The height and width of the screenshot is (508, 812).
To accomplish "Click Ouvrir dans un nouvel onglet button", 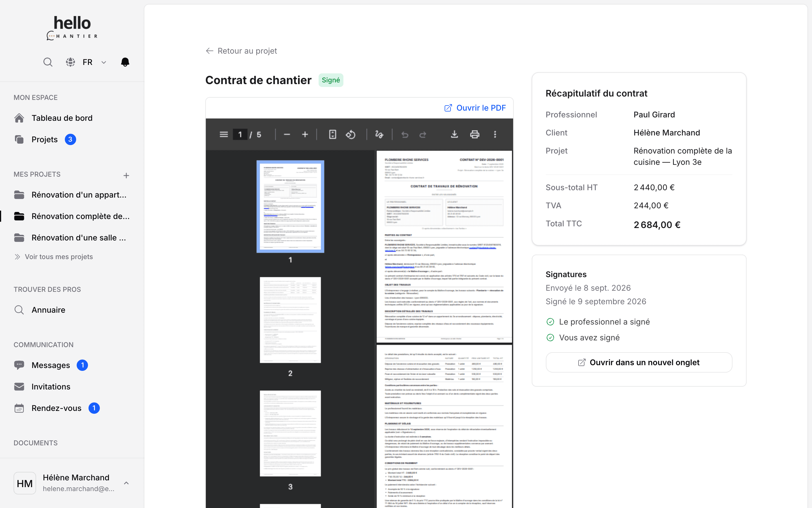I will click(639, 362).
